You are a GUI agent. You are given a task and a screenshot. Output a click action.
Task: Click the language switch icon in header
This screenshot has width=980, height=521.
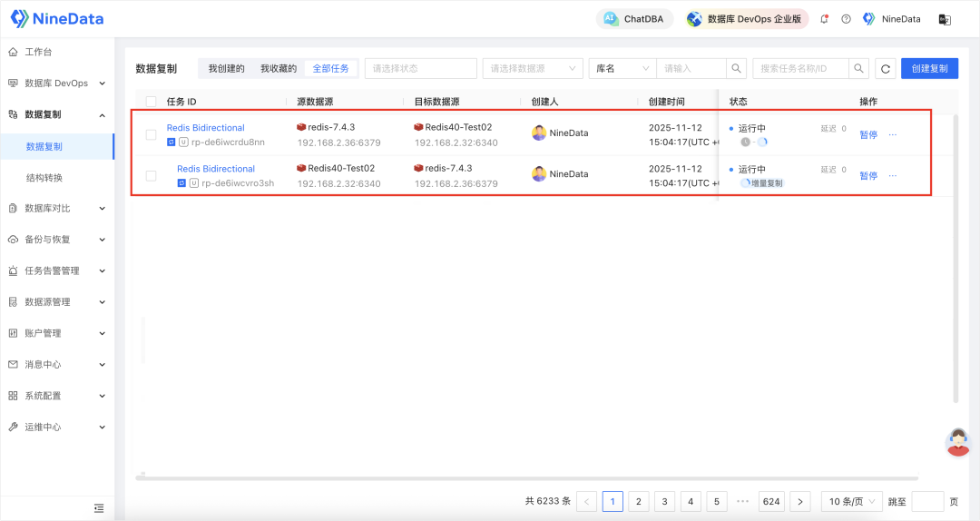point(945,19)
